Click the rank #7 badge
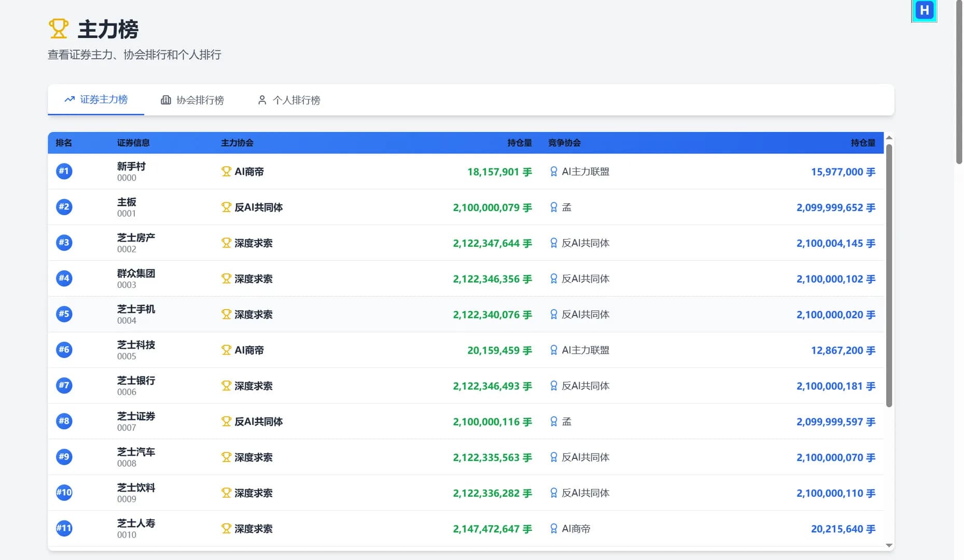This screenshot has width=964, height=560. (64, 386)
